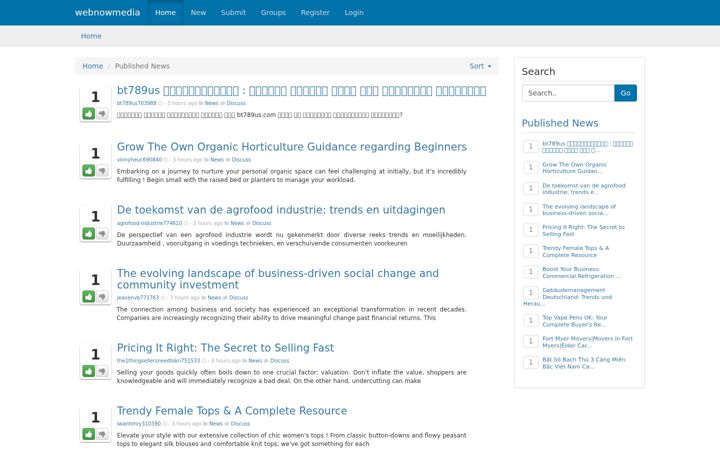Click vote count box beside sidebar Boost Your Business
This screenshot has height=450, width=720.
point(531,272)
